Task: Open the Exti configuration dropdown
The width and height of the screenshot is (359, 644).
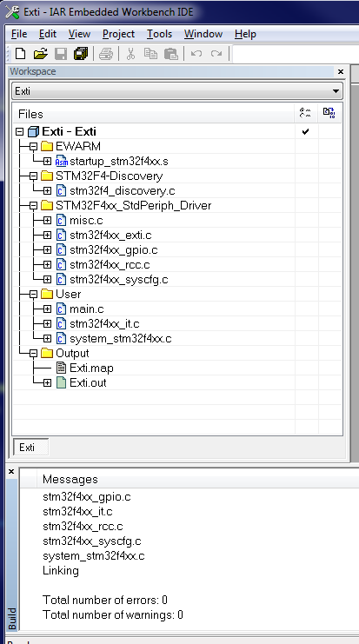Action: (x=336, y=91)
